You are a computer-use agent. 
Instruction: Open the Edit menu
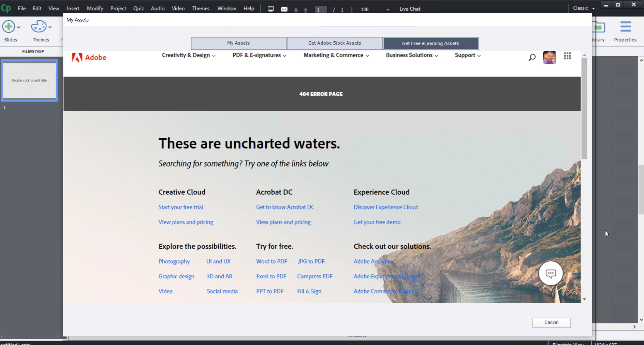(x=37, y=9)
